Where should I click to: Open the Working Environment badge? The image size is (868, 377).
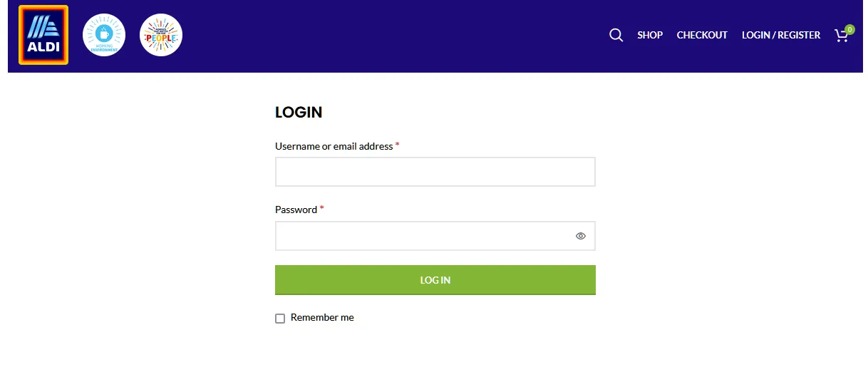[104, 35]
